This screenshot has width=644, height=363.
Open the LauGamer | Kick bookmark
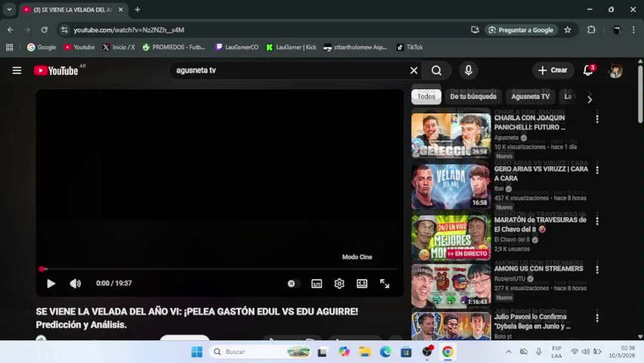(291, 47)
